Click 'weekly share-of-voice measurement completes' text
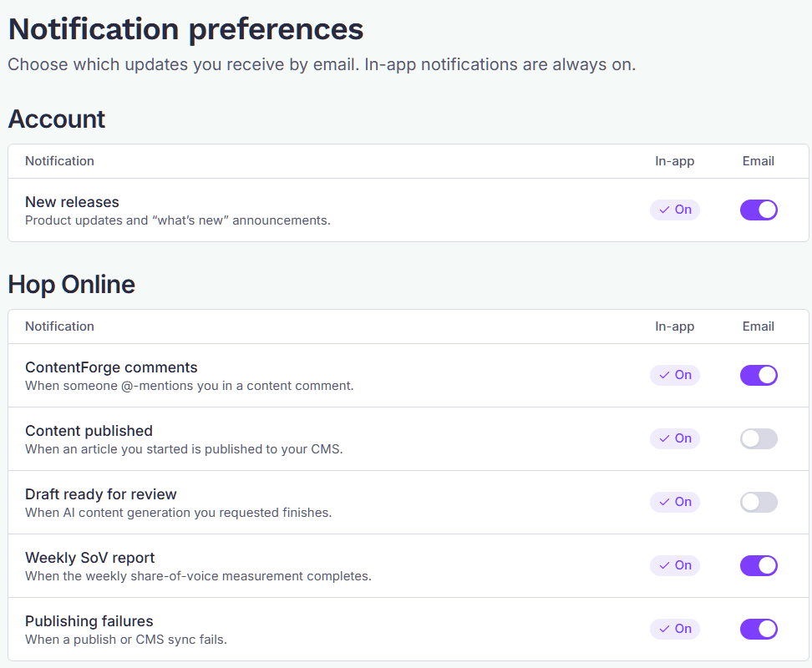 (198, 576)
